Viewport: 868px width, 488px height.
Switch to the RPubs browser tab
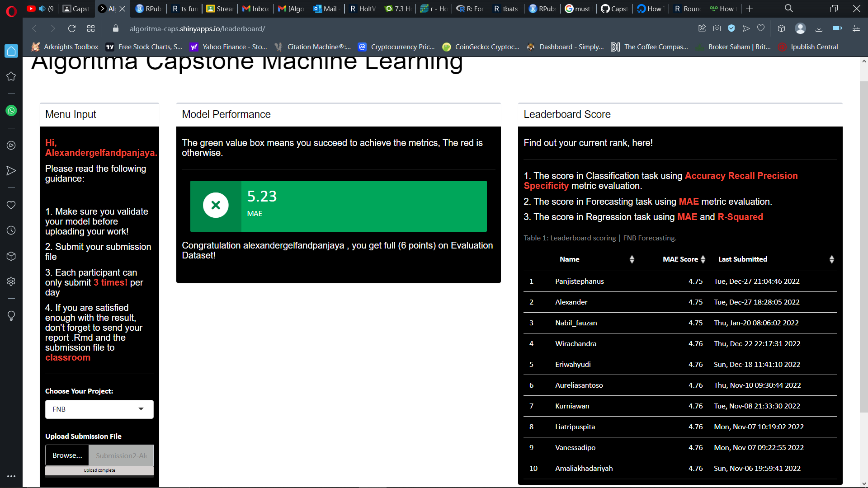[149, 8]
